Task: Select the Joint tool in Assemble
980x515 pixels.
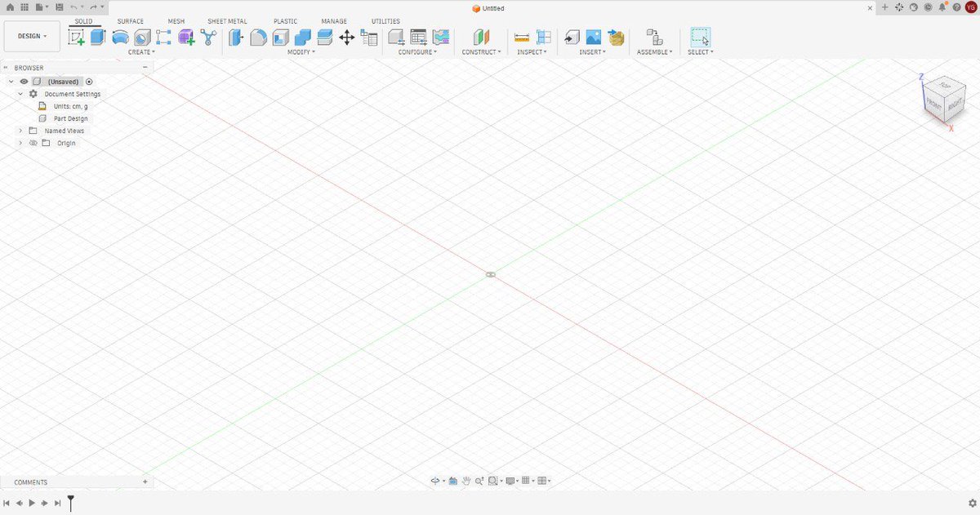Action: click(x=653, y=37)
